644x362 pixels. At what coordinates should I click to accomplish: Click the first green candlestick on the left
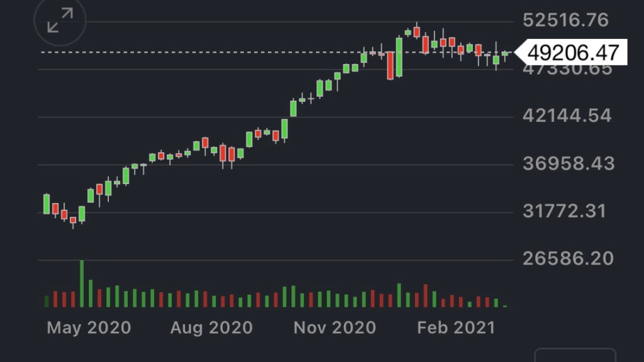[x=47, y=204]
